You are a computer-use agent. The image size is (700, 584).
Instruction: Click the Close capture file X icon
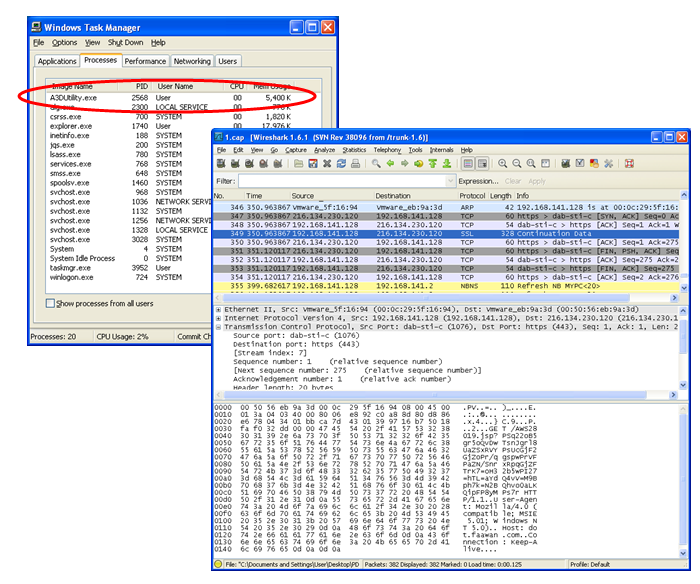[327, 163]
